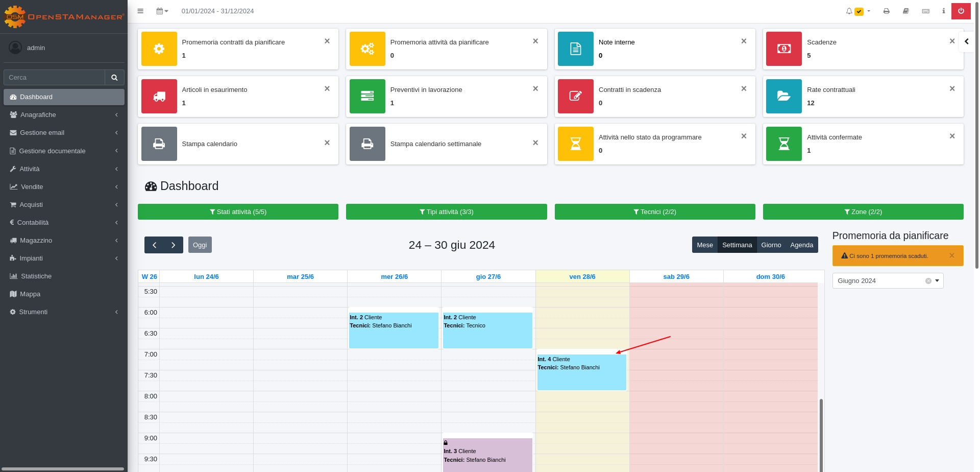This screenshot has height=472, width=980.
Task: Click the hamburger menu toggle icon
Action: click(x=140, y=11)
